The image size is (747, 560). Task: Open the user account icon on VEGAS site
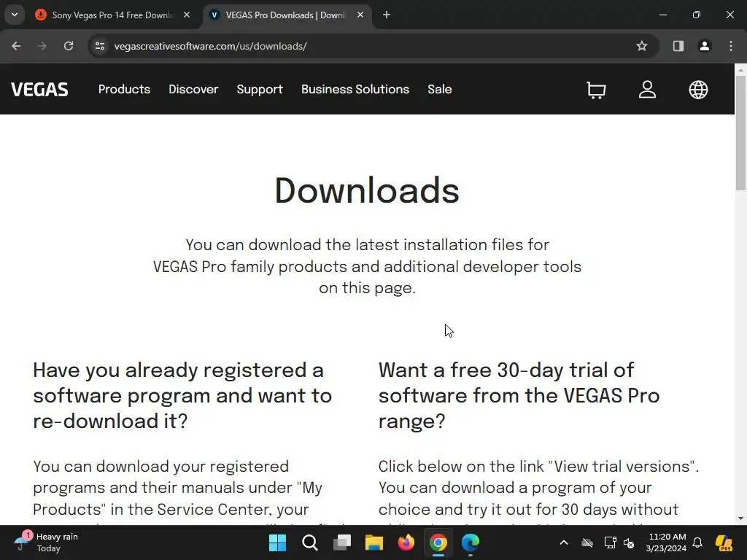tap(647, 90)
